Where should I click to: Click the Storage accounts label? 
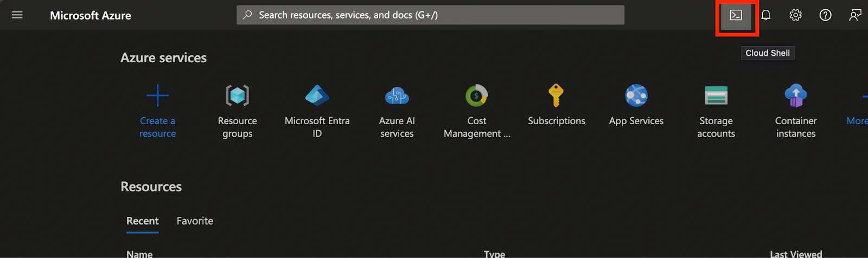click(716, 127)
